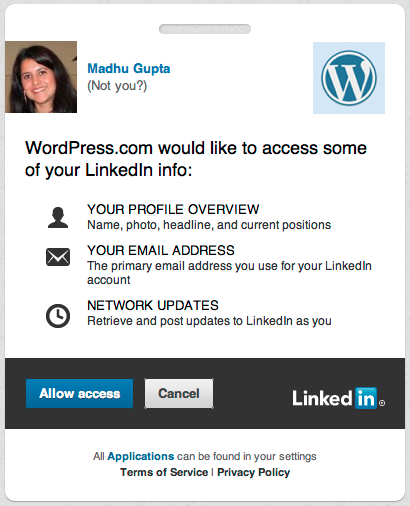Viewport: 410px width, 506px height.
Task: Open the Terms of Service link
Action: [164, 472]
